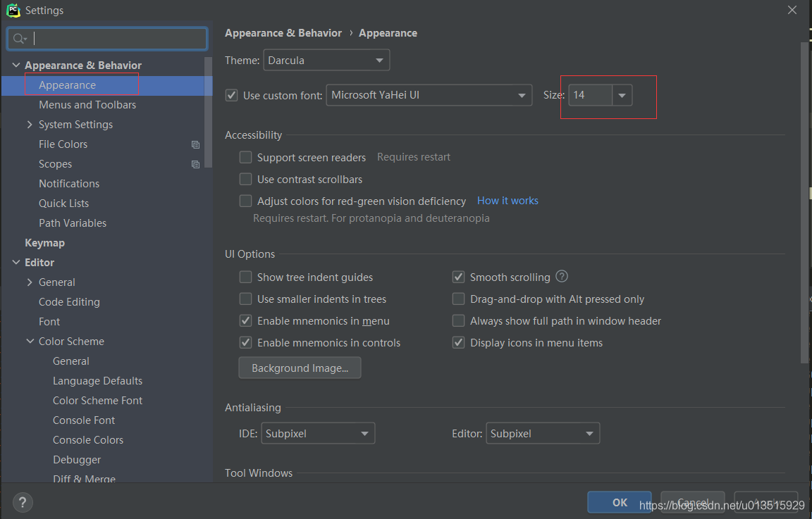Open Debugger color settings

[77, 459]
